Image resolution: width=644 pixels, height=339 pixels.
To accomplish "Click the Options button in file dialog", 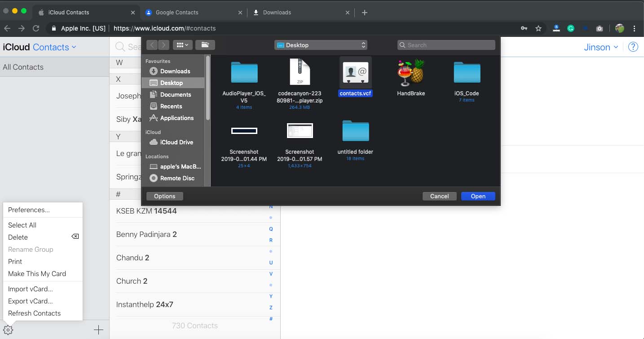I will (164, 196).
